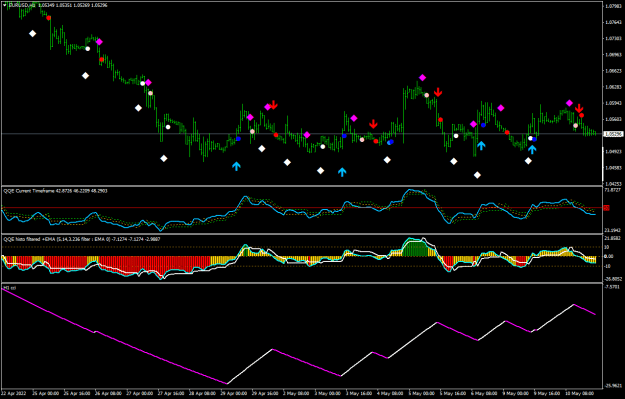Screen dimensions: 625x399
Task: Click the 10 May 08:00 time label
Action: [x=580, y=393]
